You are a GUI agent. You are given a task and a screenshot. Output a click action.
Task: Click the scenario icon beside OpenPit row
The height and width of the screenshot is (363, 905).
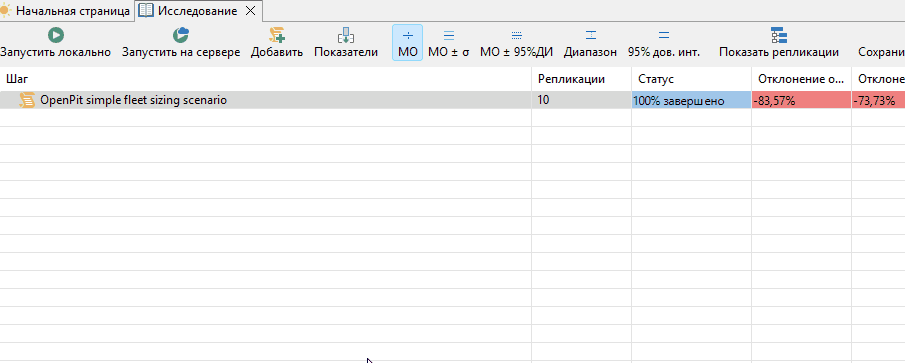(x=27, y=100)
